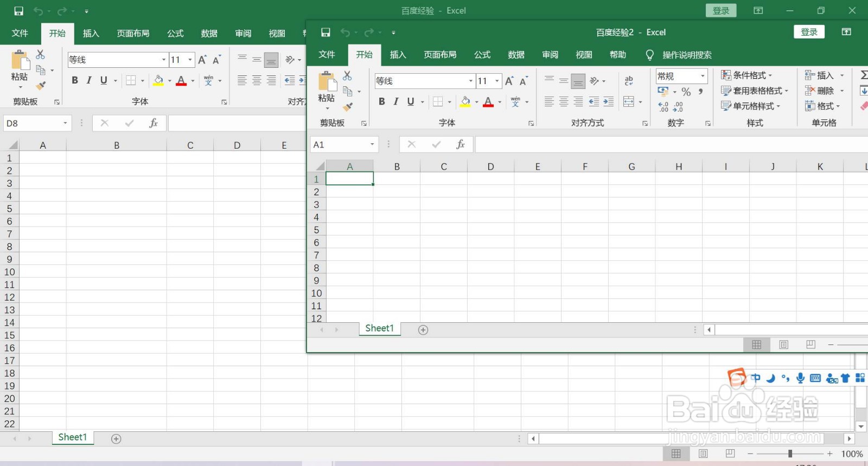868x466 pixels.
Task: Click 登录 button in 百度经验2 title bar
Action: pyautogui.click(x=809, y=32)
